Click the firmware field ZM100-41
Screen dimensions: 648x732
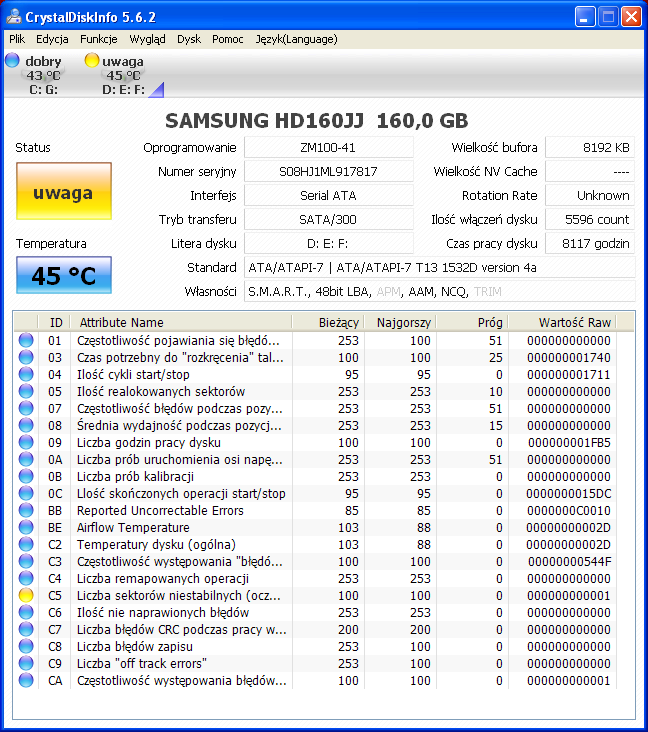[x=328, y=148]
